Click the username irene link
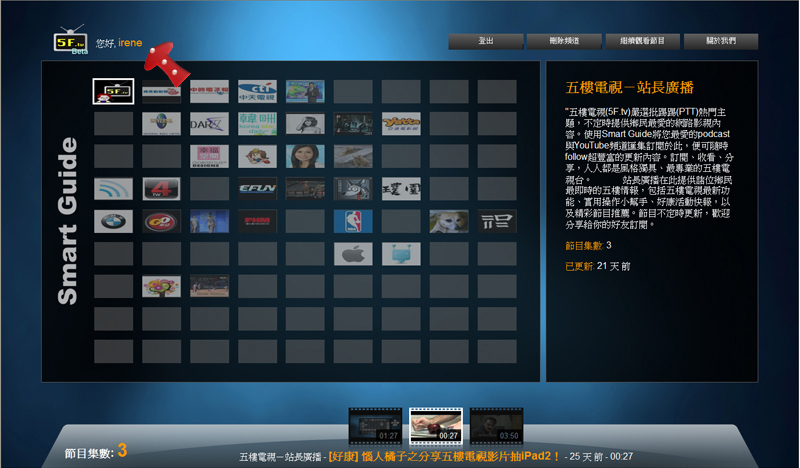This screenshot has width=800, height=468. tap(130, 43)
